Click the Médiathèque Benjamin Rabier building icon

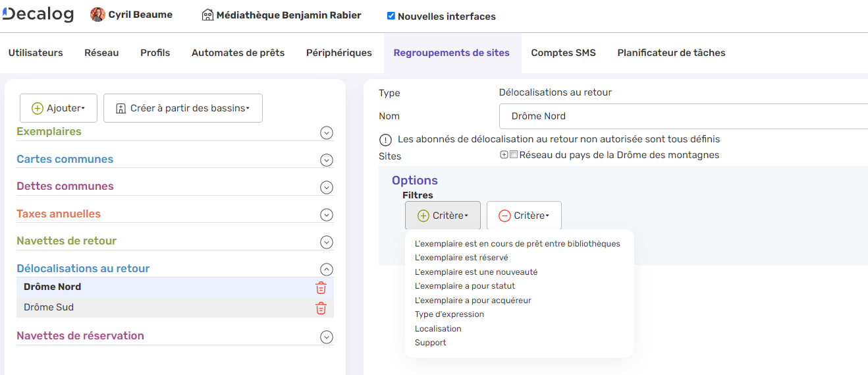click(207, 15)
